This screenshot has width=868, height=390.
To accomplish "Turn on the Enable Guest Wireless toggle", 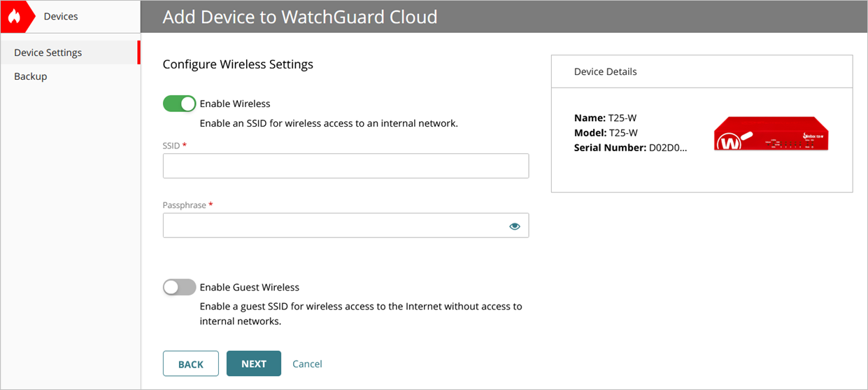I will point(180,287).
